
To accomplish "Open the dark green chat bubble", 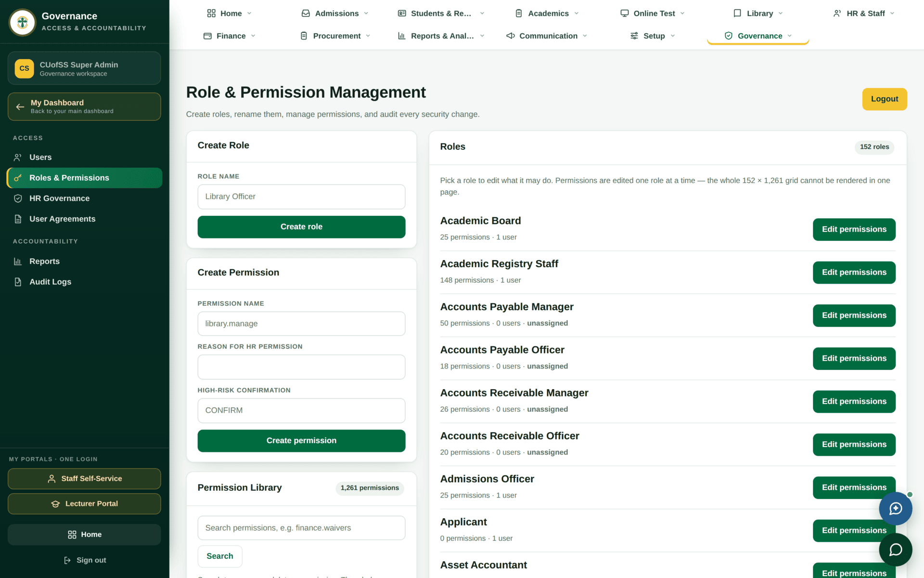I will [896, 550].
